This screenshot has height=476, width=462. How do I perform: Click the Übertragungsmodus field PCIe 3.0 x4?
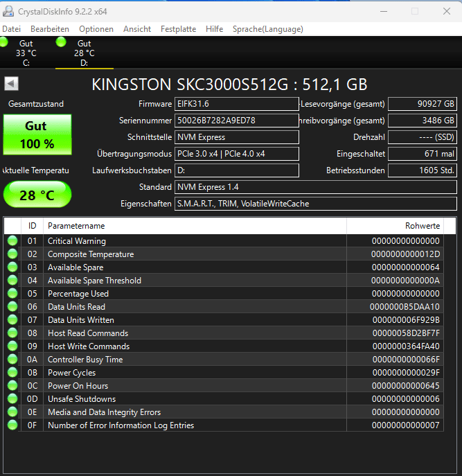pos(237,154)
